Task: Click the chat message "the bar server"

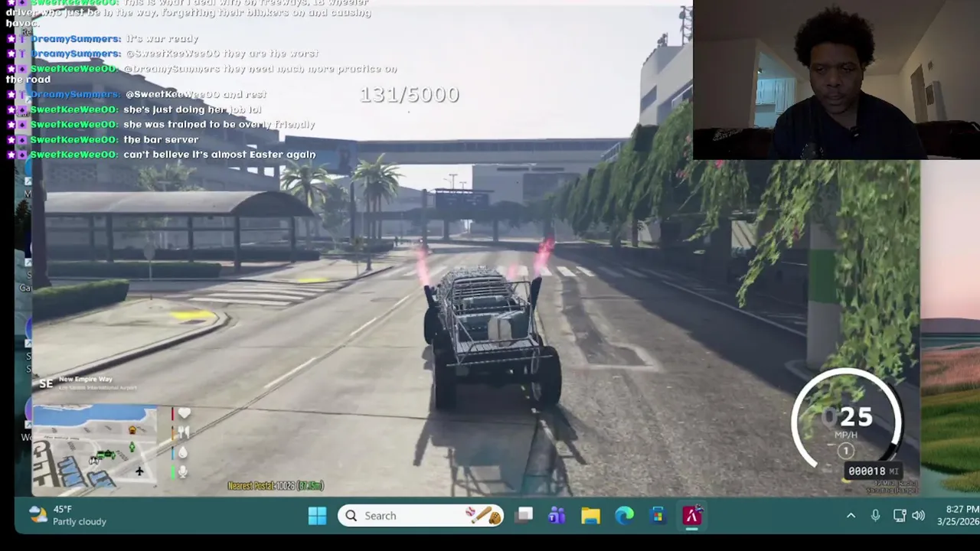Action: coord(161,140)
